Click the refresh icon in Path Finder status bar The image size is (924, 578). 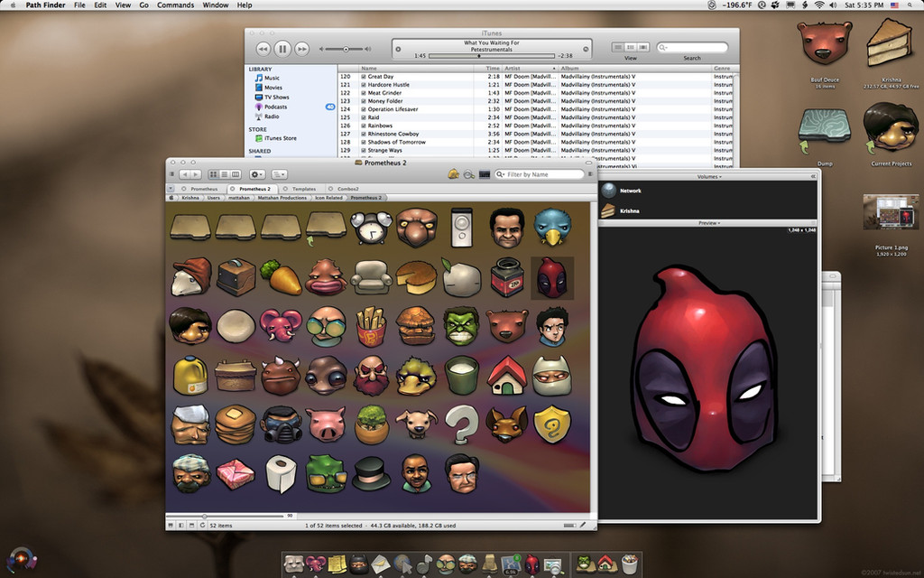[x=203, y=525]
